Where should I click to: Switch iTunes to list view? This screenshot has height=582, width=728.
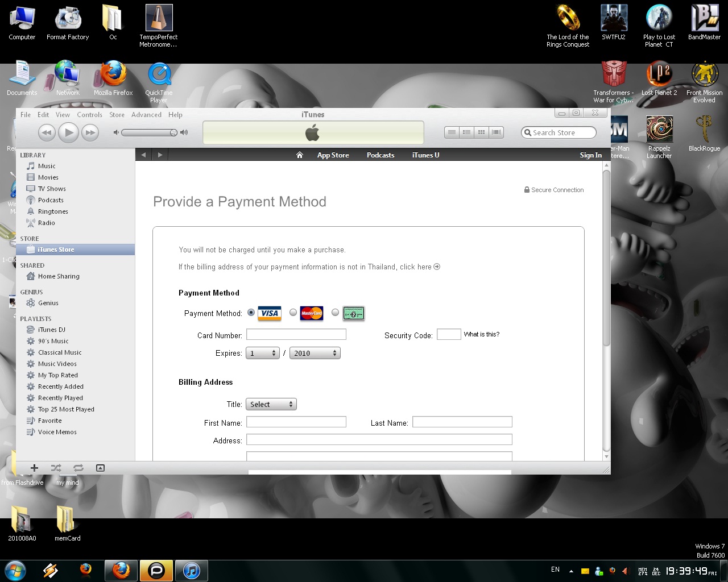[x=452, y=132]
